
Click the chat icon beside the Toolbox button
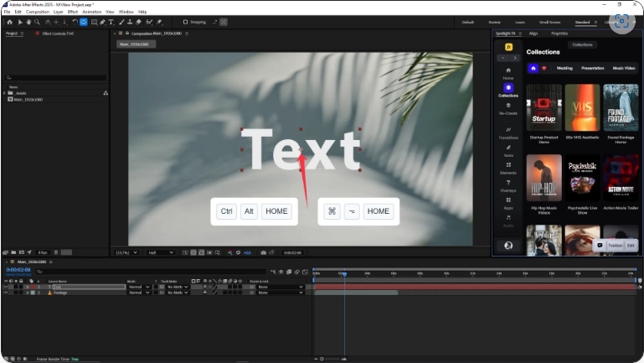click(x=600, y=246)
